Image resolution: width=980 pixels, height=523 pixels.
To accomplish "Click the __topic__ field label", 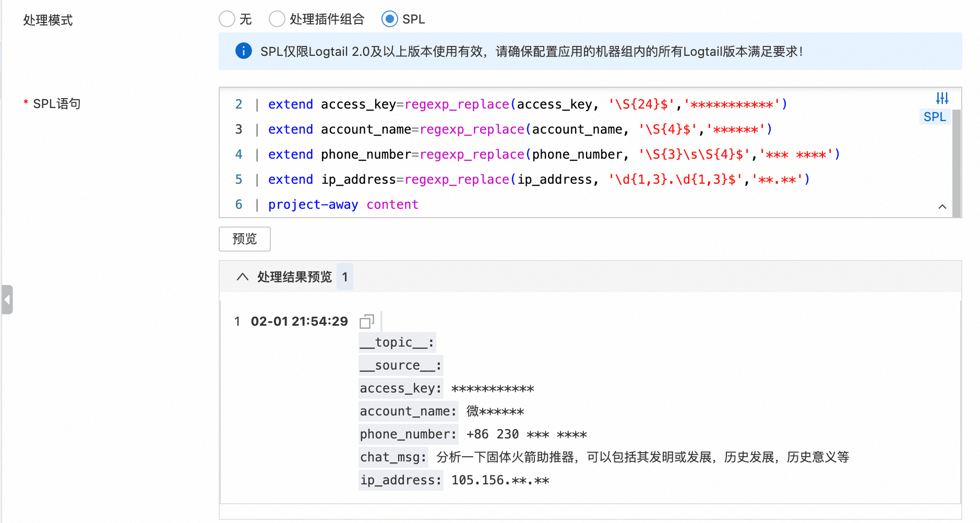I will click(x=397, y=342).
